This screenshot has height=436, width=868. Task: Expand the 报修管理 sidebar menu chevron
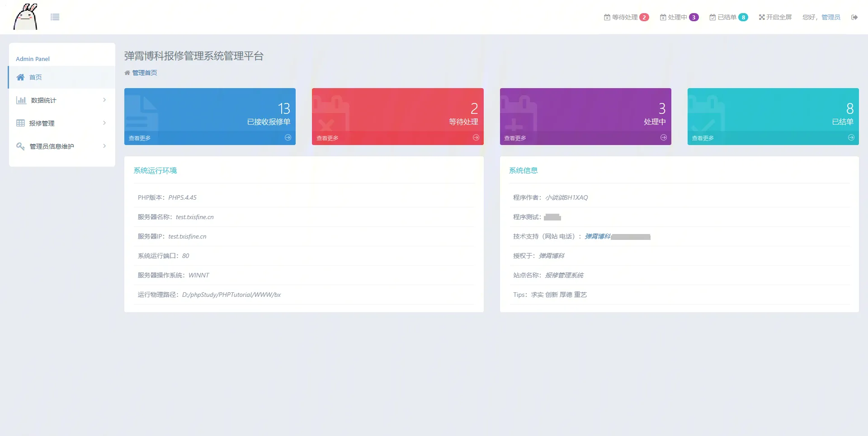coord(104,123)
